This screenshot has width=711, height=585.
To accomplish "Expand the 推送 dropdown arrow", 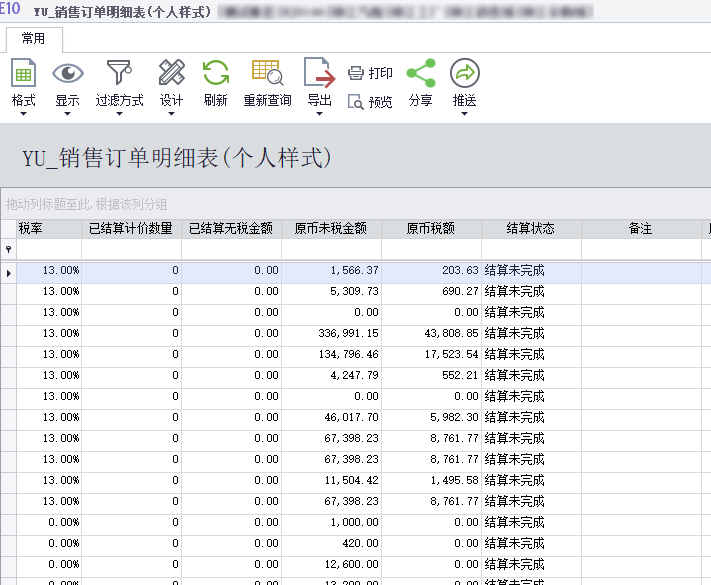I will tap(464, 114).
